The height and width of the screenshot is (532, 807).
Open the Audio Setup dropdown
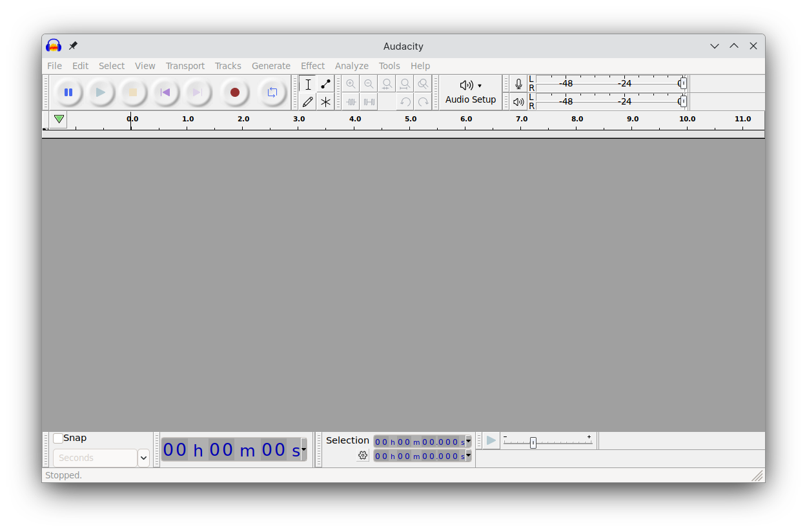pyautogui.click(x=471, y=92)
